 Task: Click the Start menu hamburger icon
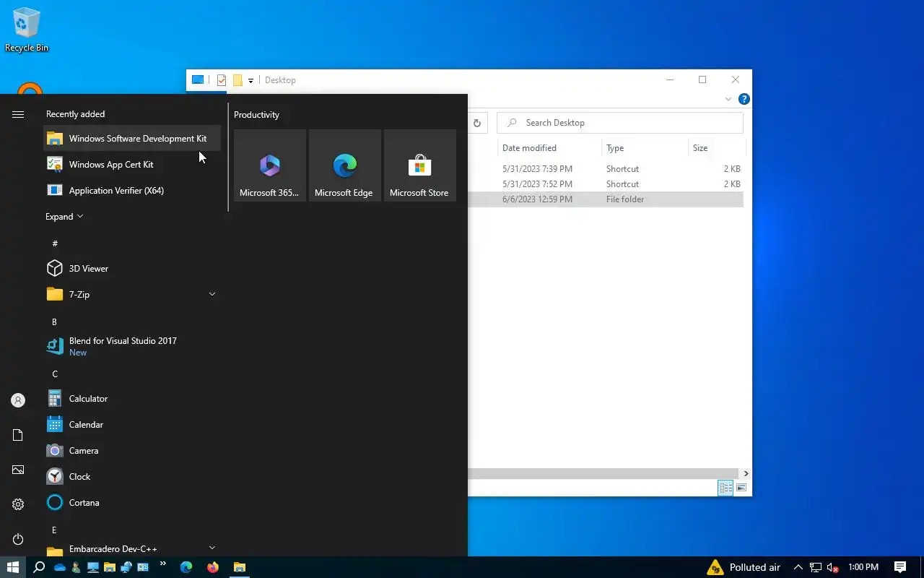[x=18, y=114]
